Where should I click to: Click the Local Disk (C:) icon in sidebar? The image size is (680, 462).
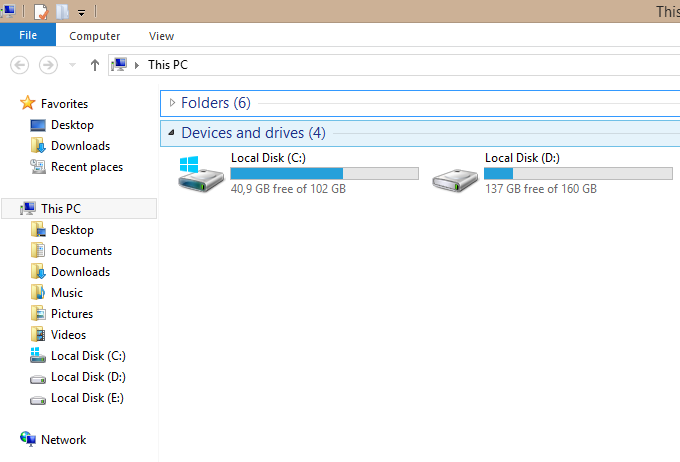click(38, 355)
